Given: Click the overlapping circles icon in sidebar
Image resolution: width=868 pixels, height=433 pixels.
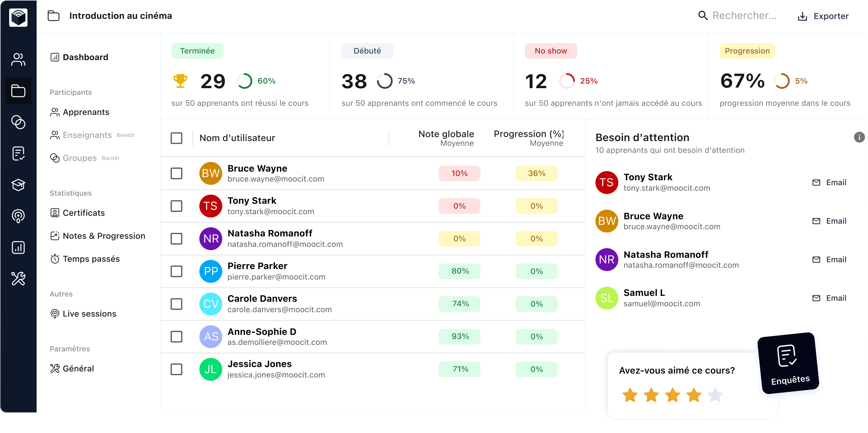Looking at the screenshot, I should click(18, 122).
